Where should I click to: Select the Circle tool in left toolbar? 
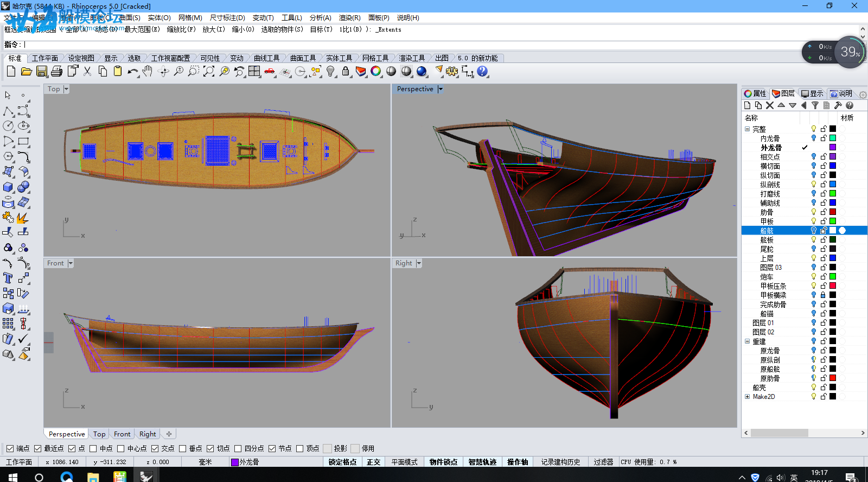8,126
